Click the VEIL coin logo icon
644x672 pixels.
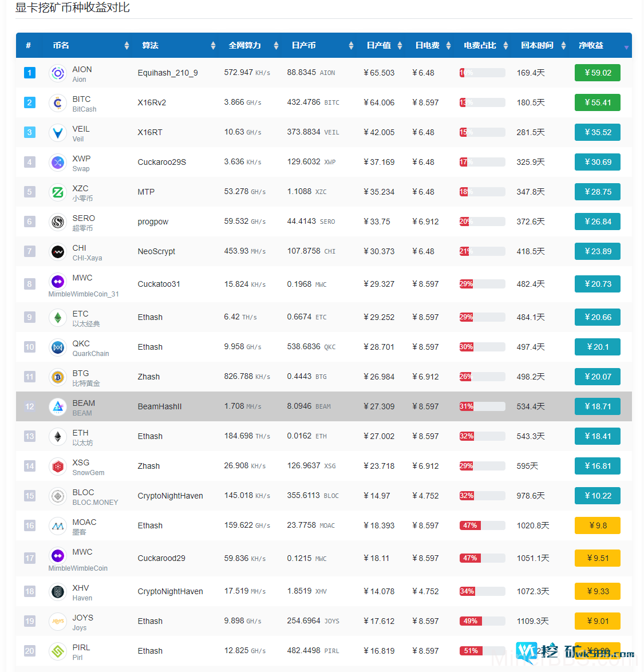[58, 133]
